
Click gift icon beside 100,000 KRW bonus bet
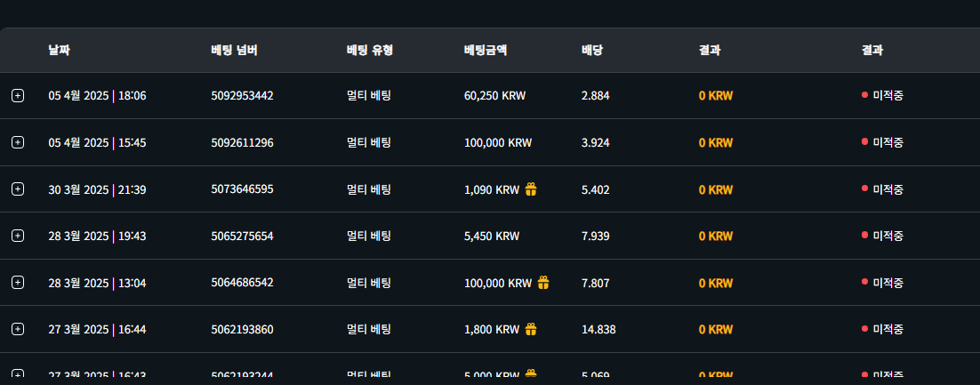click(x=543, y=282)
